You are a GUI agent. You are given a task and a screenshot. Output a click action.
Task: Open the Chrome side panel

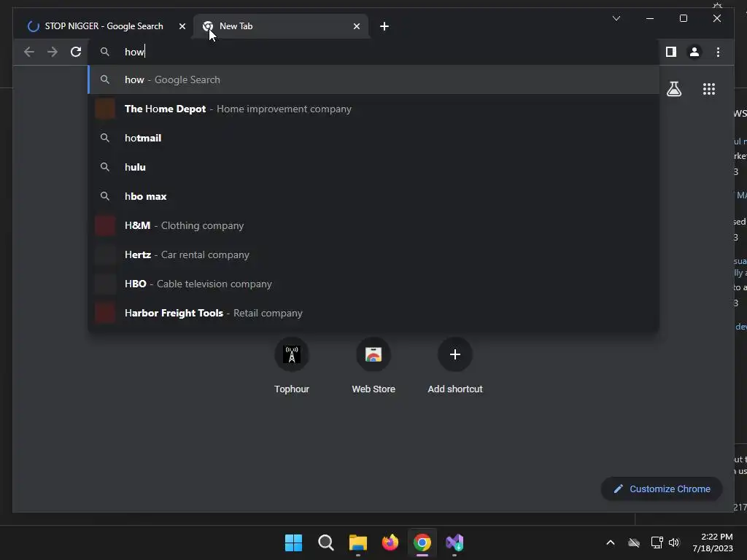[671, 52]
